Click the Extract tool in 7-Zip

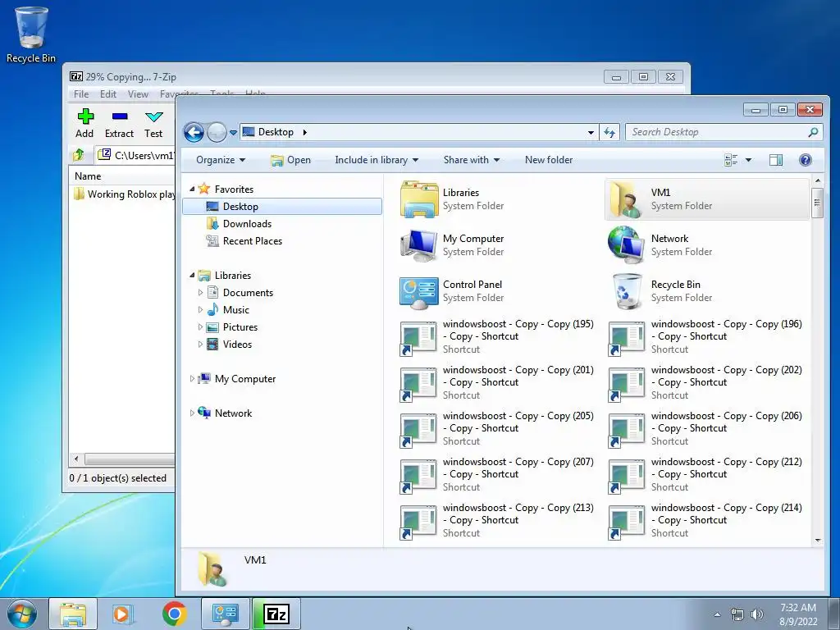pos(119,123)
